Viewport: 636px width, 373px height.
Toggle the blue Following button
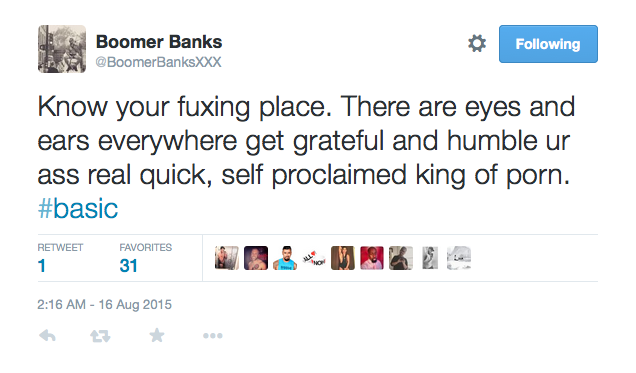click(x=548, y=44)
